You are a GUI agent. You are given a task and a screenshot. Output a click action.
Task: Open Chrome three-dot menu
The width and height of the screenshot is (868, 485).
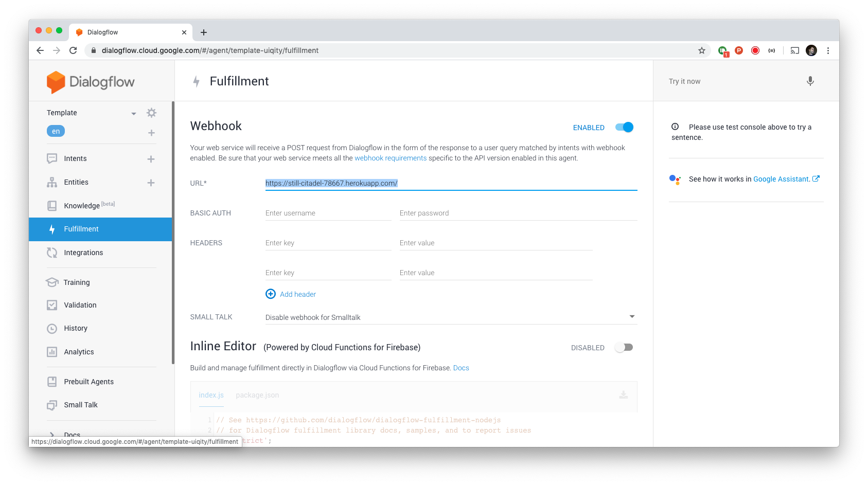(828, 50)
